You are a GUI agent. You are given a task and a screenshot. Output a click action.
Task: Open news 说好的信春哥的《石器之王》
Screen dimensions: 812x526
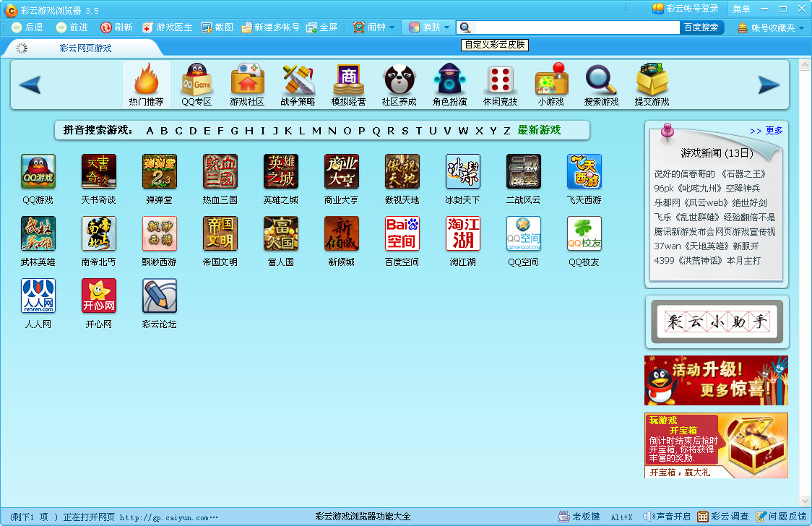tap(710, 174)
